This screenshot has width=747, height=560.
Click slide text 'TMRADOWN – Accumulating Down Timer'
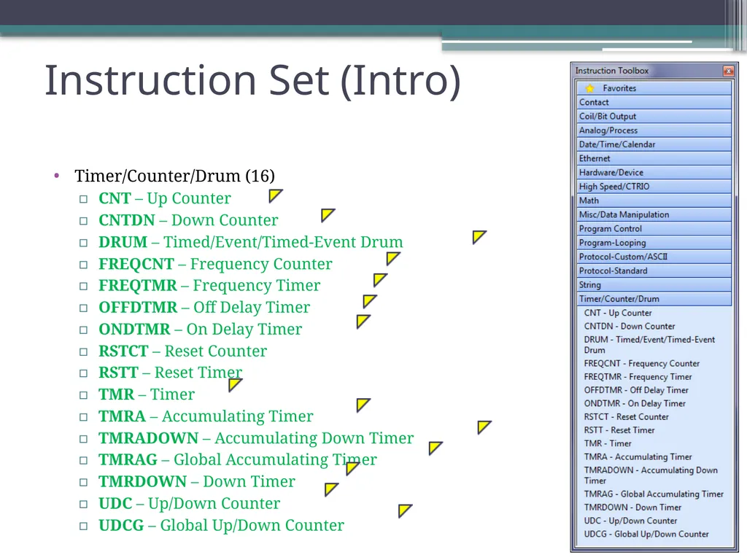click(x=256, y=438)
